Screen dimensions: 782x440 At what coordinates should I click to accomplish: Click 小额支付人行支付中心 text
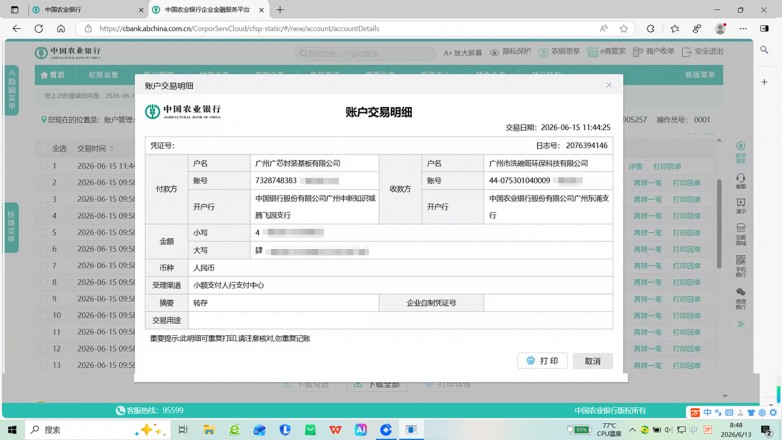[x=228, y=285]
